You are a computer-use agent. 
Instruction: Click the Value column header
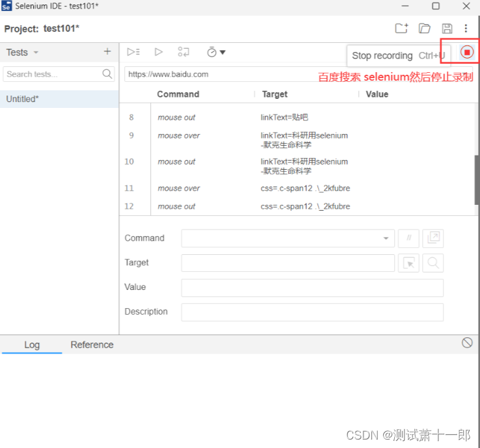(x=377, y=94)
